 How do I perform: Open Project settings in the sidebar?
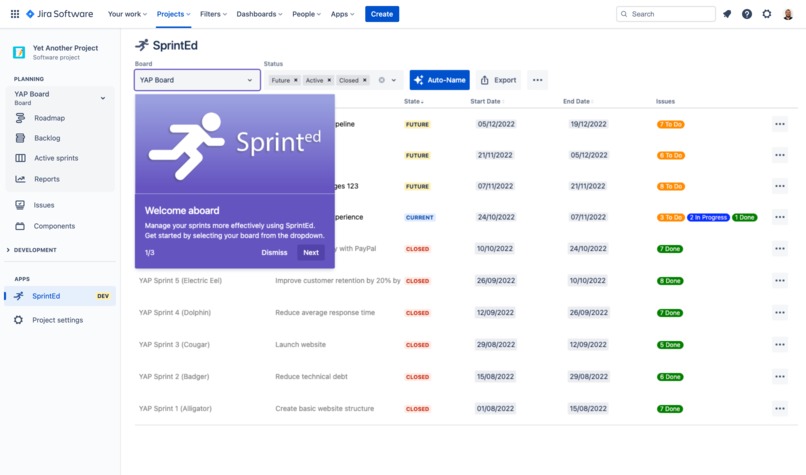pos(60,320)
